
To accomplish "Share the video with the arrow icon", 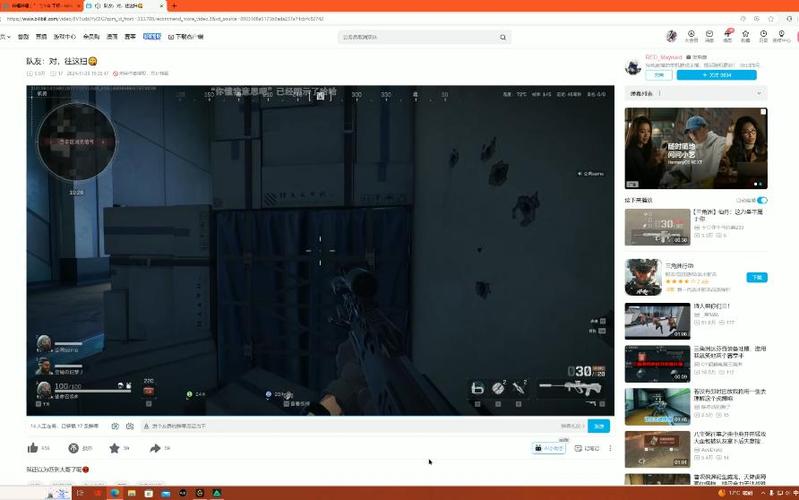I will pyautogui.click(x=155, y=448).
